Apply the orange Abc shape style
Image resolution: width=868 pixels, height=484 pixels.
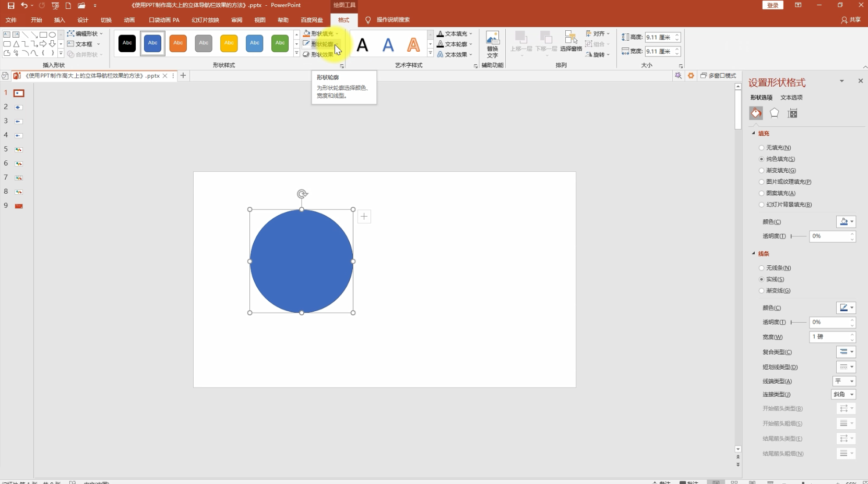(x=178, y=43)
